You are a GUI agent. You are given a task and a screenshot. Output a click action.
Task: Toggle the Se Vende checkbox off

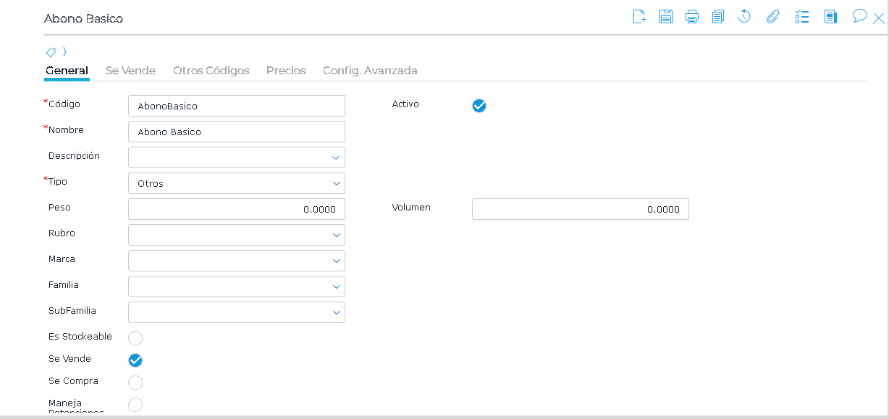click(136, 360)
